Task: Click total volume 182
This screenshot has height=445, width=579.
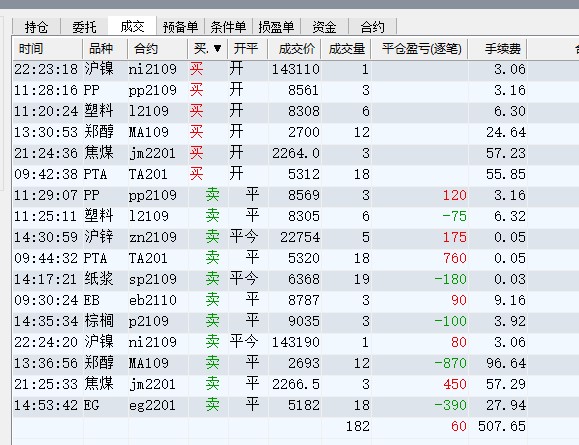Action: pos(358,427)
